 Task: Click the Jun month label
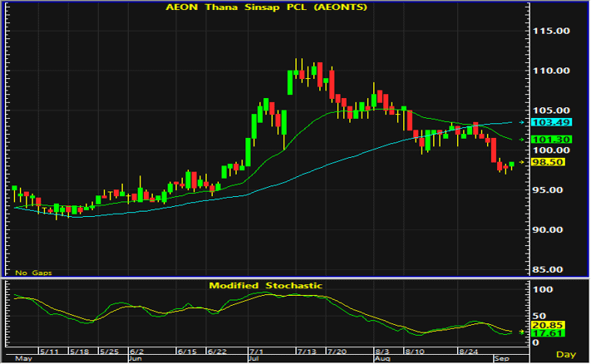[135, 358]
